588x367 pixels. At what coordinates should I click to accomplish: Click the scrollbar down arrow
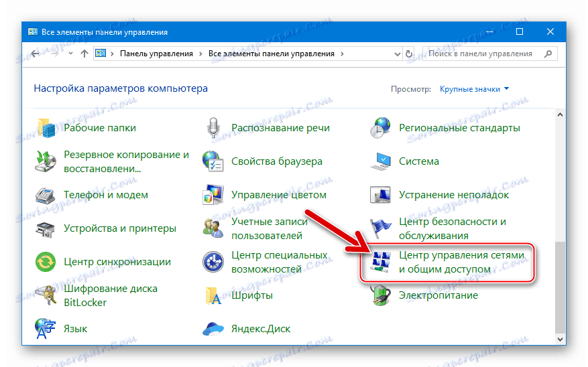coord(560,340)
